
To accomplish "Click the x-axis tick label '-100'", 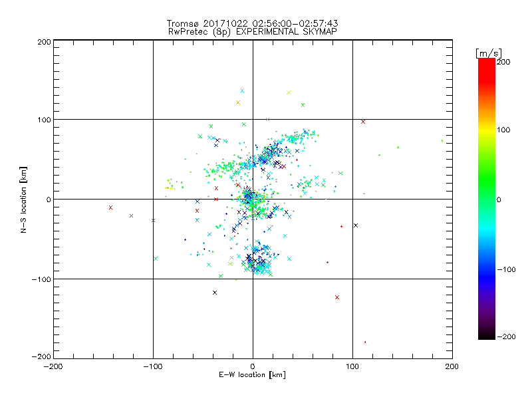I will click(153, 366).
